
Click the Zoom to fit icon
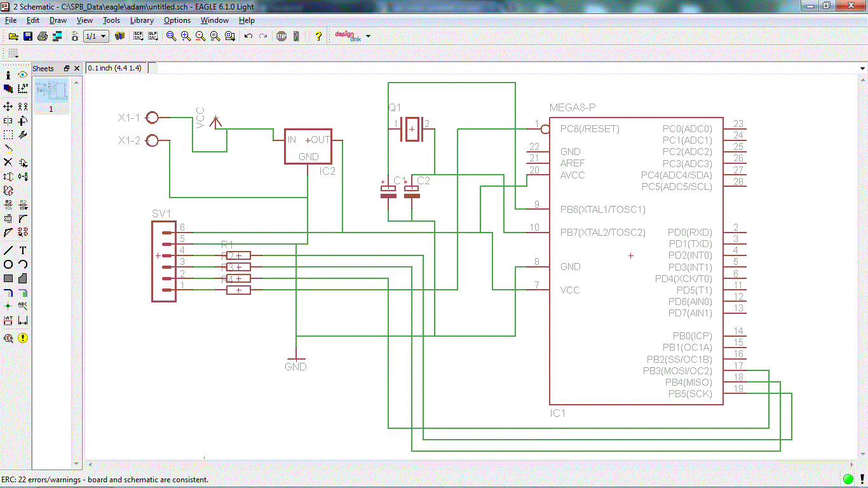(171, 36)
